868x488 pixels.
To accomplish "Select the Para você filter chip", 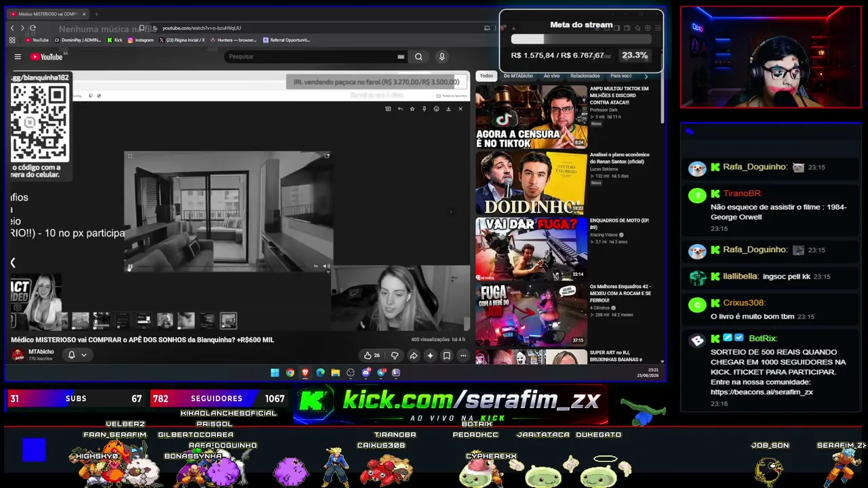I will (620, 76).
